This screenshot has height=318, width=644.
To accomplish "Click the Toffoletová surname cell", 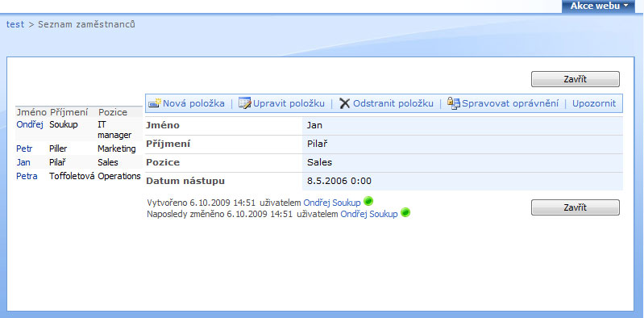I will (73, 176).
